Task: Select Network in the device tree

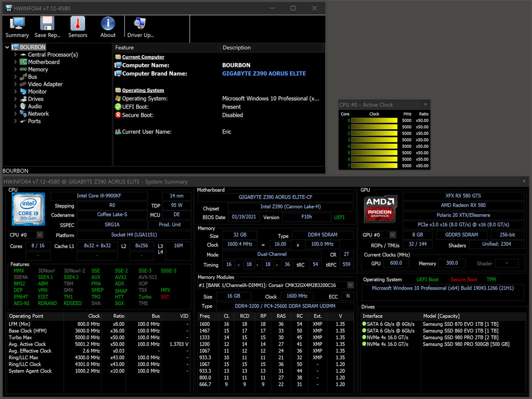Action: tap(38, 114)
